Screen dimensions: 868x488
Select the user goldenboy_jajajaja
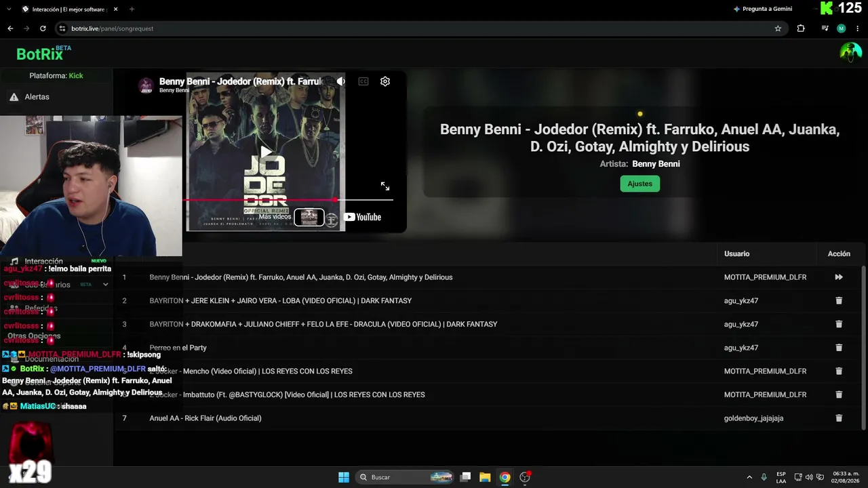(753, 418)
